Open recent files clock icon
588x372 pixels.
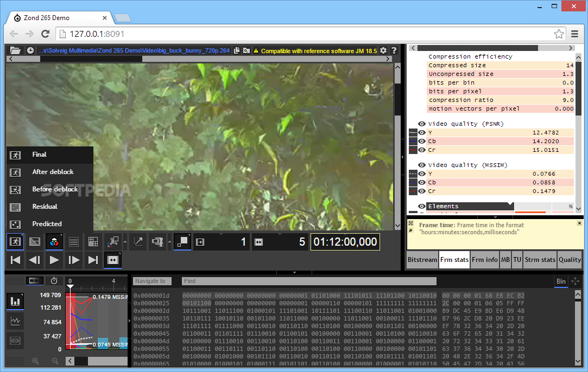click(x=30, y=50)
